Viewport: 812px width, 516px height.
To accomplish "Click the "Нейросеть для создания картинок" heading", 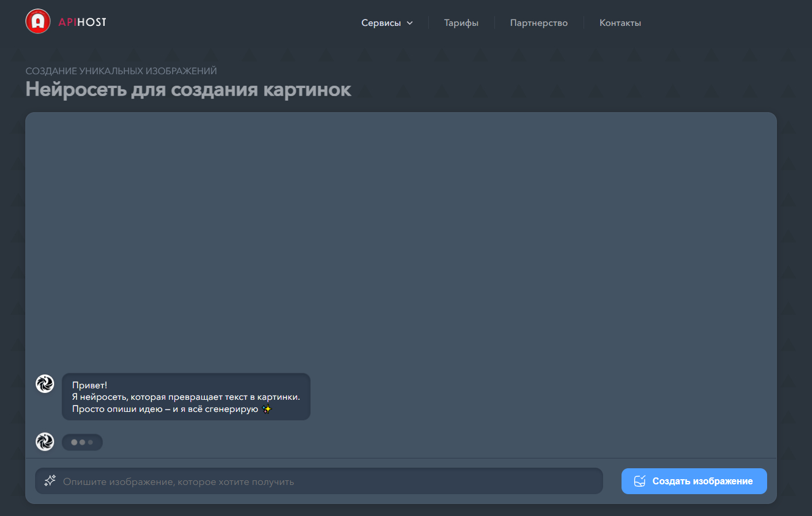I will (188, 90).
